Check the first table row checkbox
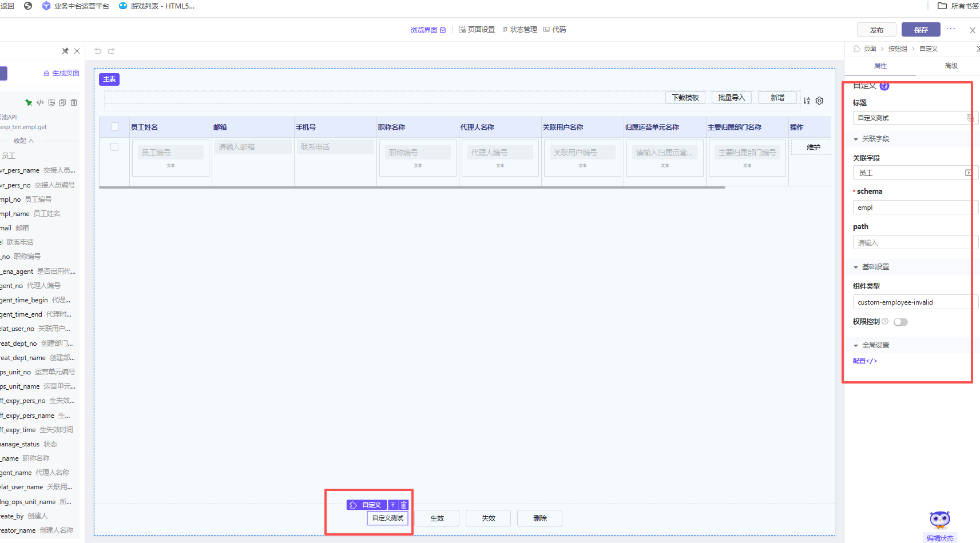The width and height of the screenshot is (980, 543). click(x=114, y=147)
